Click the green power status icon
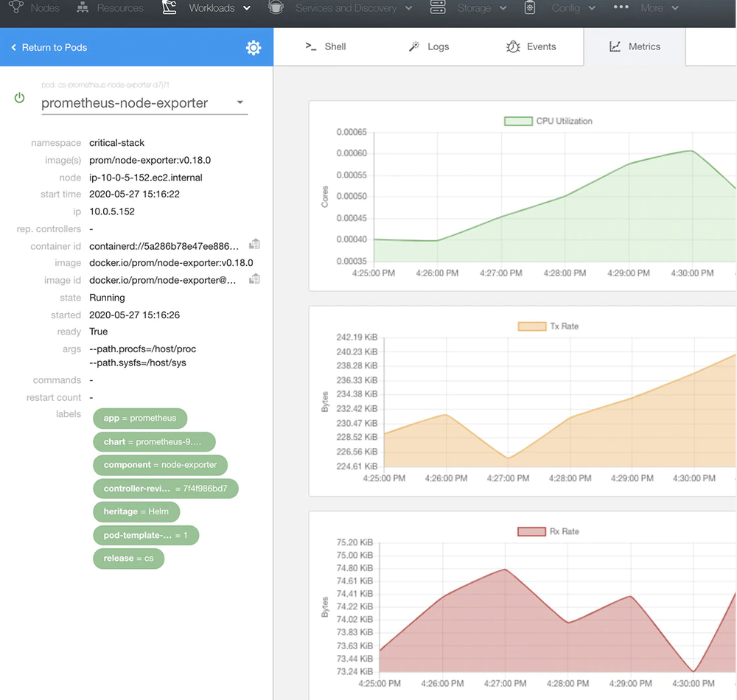This screenshot has width=737, height=700. (x=19, y=98)
